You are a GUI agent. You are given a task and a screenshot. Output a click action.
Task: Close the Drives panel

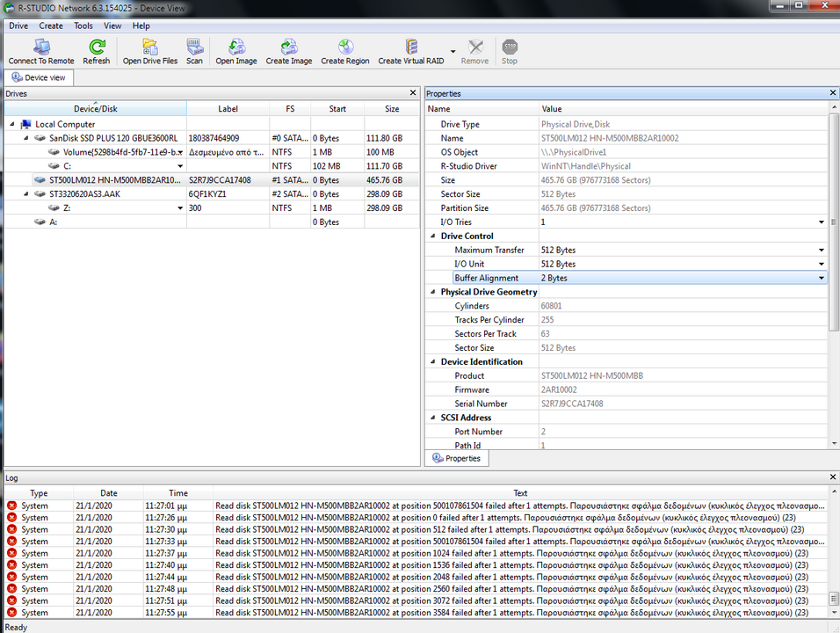point(413,92)
